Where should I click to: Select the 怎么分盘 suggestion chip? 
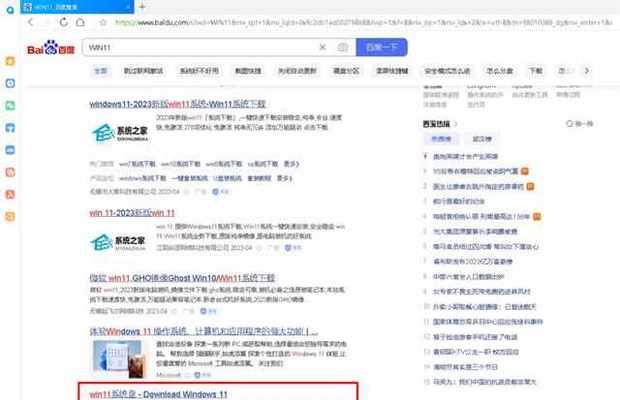tap(500, 71)
